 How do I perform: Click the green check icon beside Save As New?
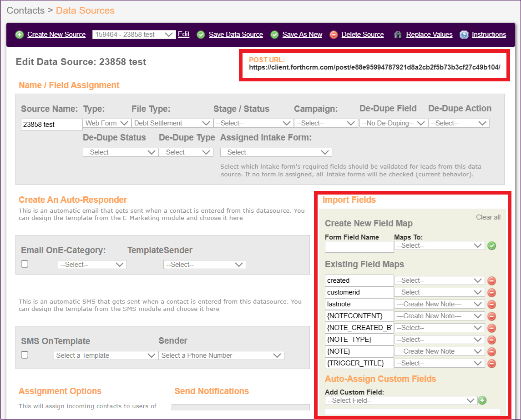[x=274, y=35]
